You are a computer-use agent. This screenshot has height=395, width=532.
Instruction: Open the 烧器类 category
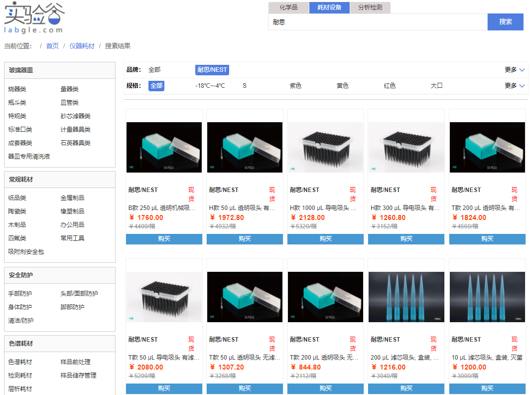coord(17,89)
